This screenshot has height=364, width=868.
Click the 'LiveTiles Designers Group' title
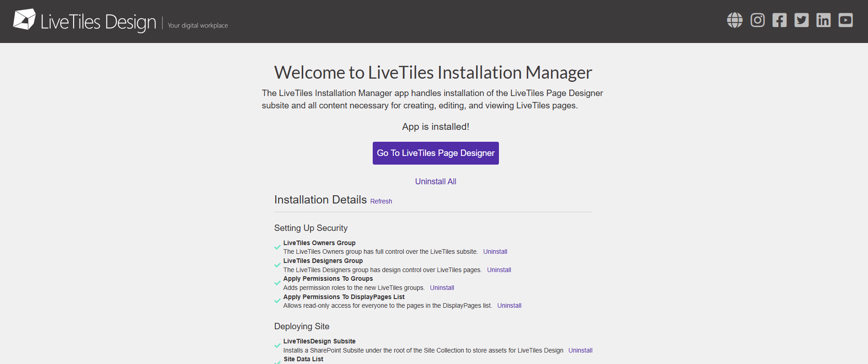pyautogui.click(x=323, y=261)
